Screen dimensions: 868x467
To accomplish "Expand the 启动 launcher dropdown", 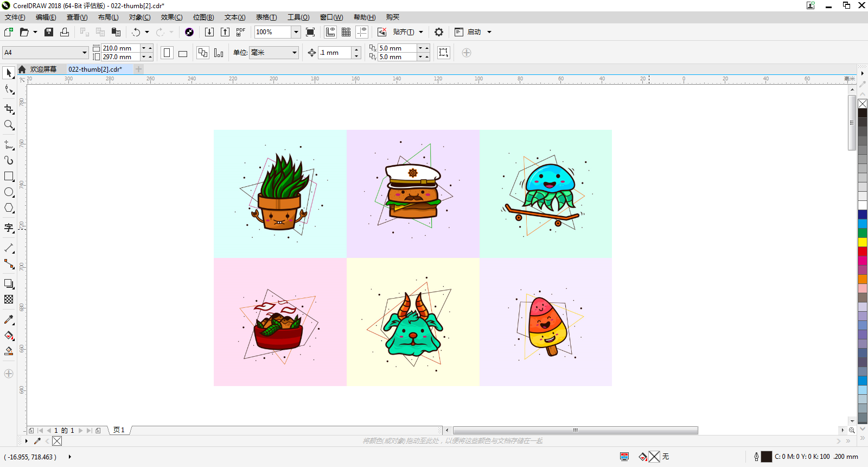I will pyautogui.click(x=489, y=32).
